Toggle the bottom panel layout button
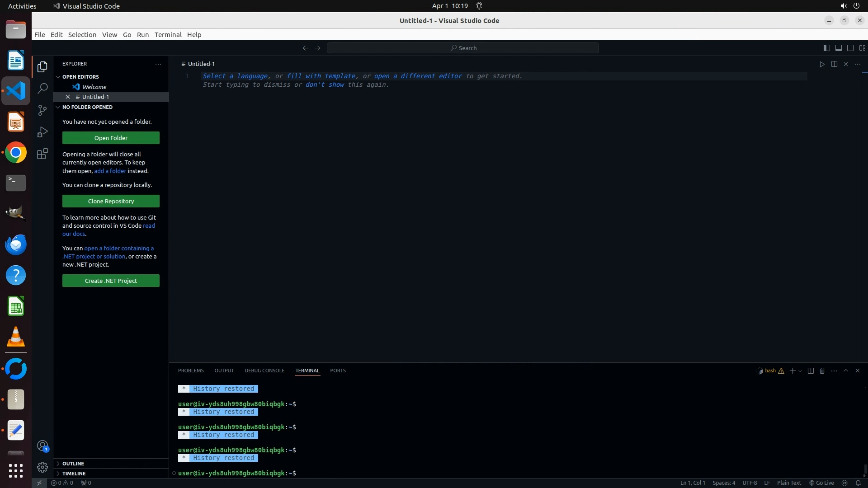The image size is (868, 488). click(x=838, y=48)
